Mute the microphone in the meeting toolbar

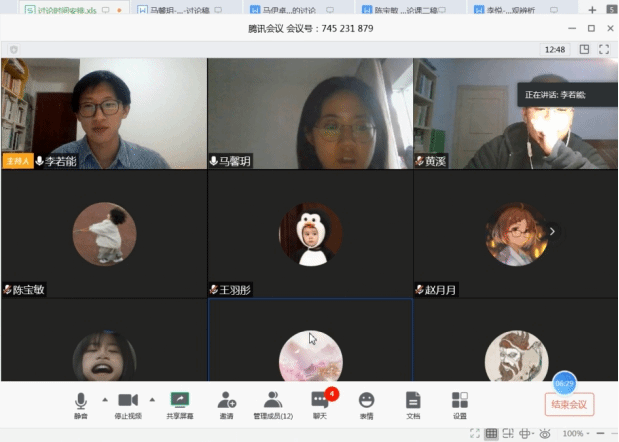80,400
